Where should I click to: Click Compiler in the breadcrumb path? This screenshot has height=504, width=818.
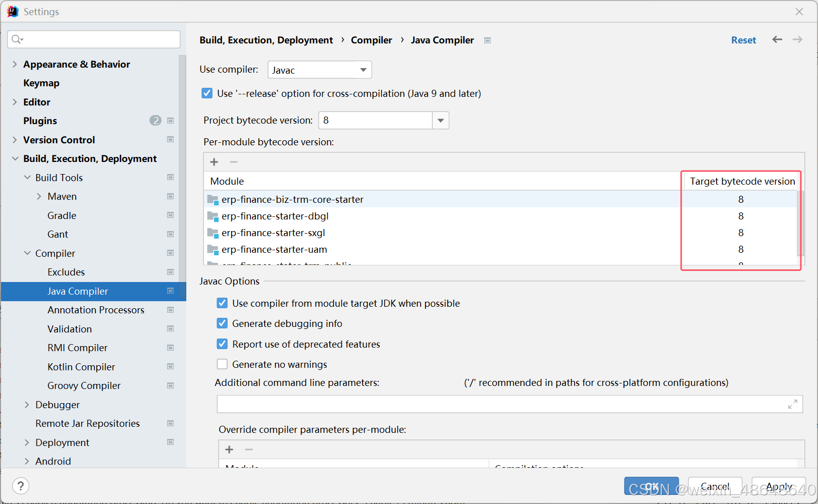(x=372, y=40)
